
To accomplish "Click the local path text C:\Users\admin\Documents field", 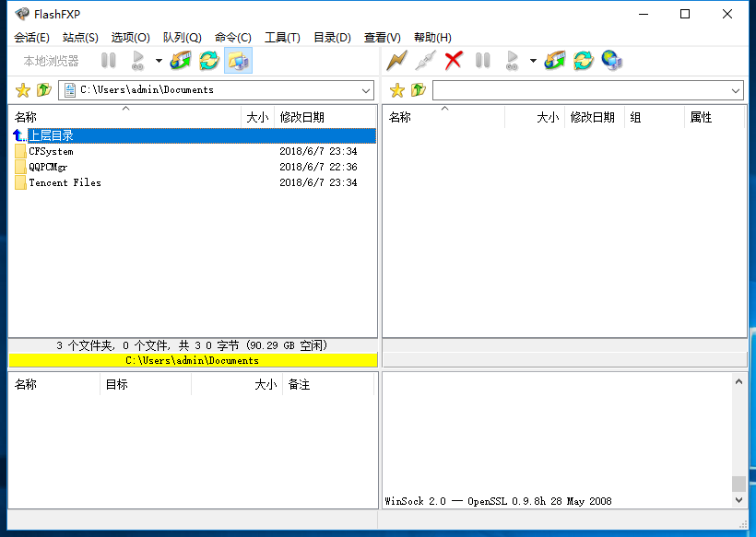I will [147, 90].
